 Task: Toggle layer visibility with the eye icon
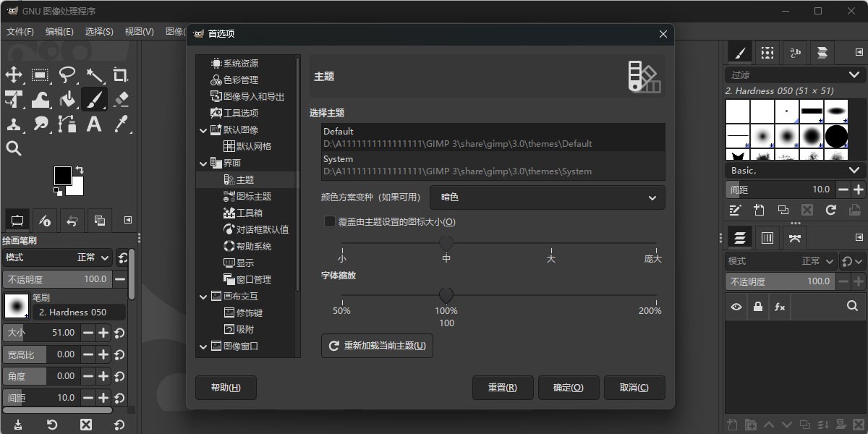point(736,307)
